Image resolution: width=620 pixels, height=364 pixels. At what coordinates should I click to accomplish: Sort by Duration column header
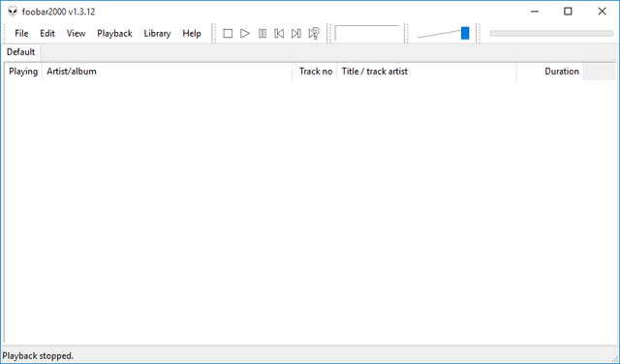click(550, 72)
